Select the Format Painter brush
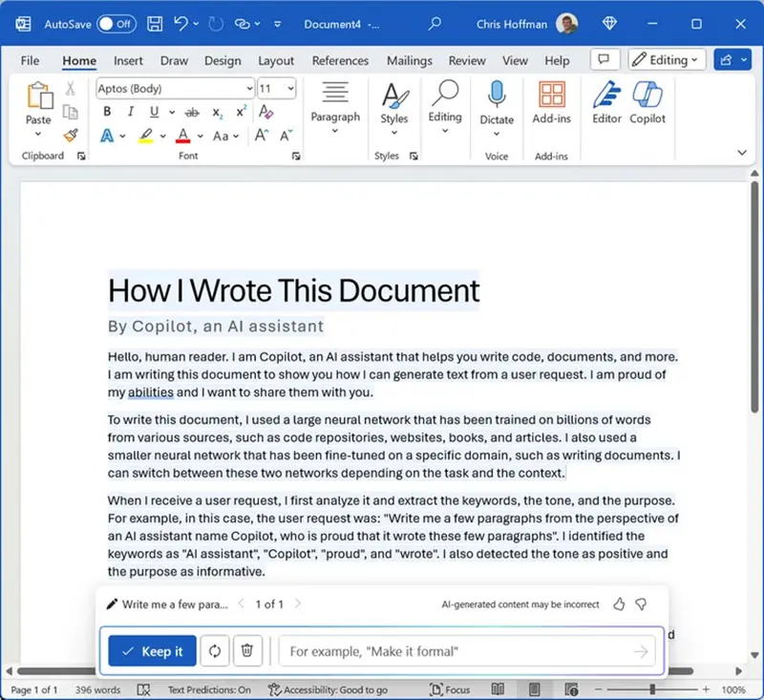The width and height of the screenshot is (764, 700). coord(71,136)
